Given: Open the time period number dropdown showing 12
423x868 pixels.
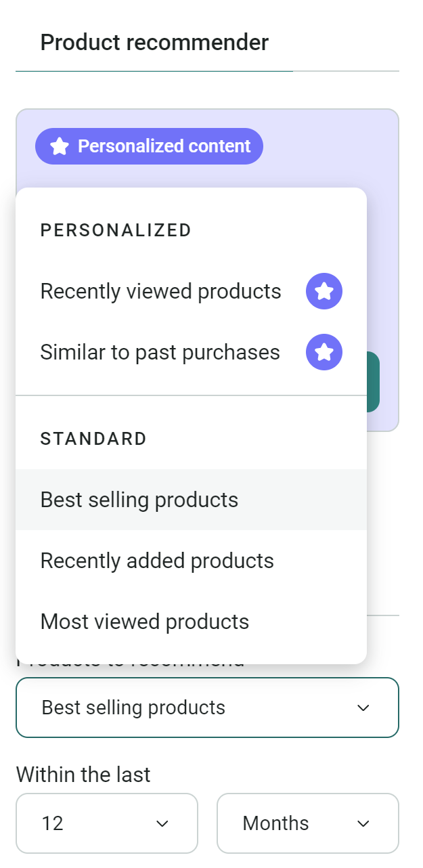Looking at the screenshot, I should tap(106, 823).
